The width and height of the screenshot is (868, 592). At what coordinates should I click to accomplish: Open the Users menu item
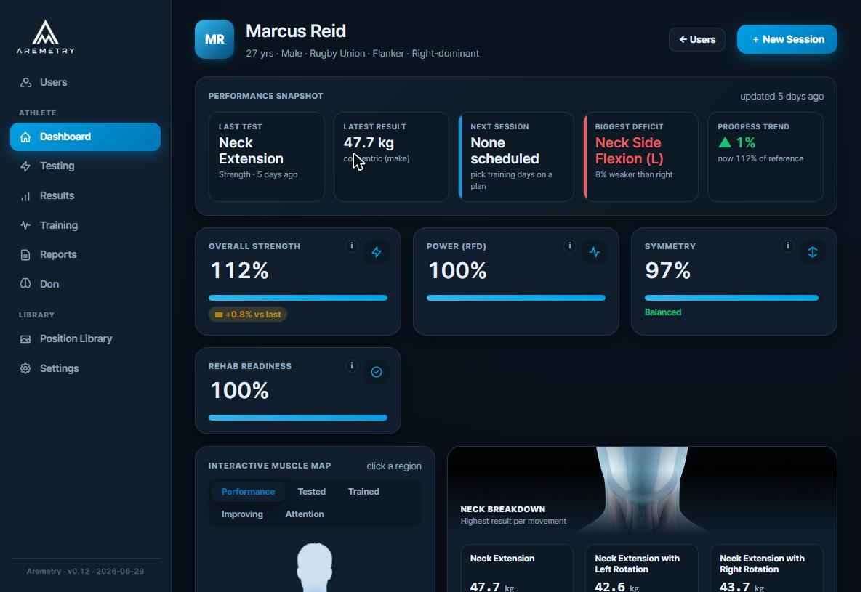pos(85,82)
